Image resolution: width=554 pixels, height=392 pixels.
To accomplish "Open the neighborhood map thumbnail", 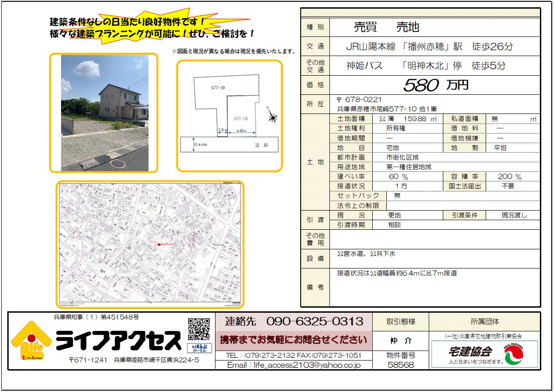I will point(150,244).
